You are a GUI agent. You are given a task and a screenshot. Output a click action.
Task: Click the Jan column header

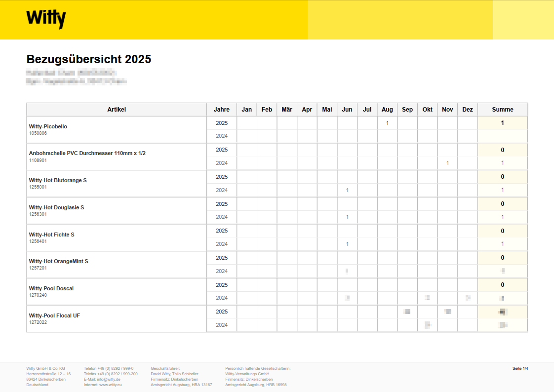click(246, 110)
